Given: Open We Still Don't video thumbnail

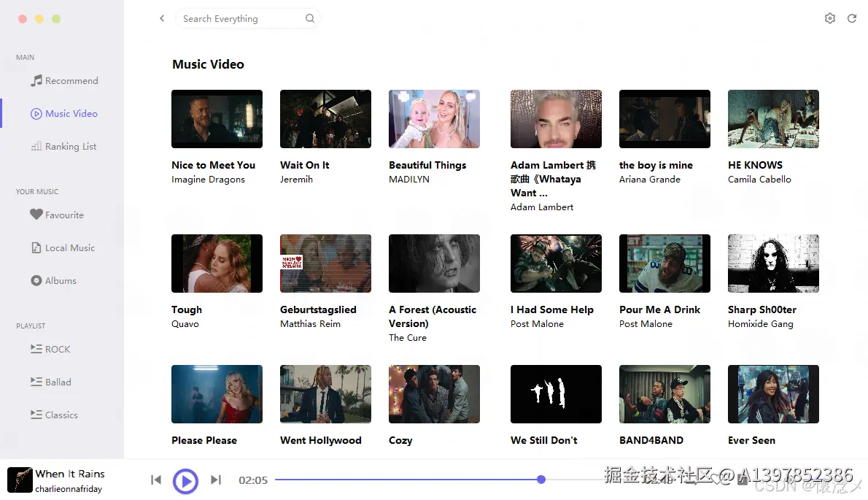Looking at the screenshot, I should pyautogui.click(x=556, y=394).
